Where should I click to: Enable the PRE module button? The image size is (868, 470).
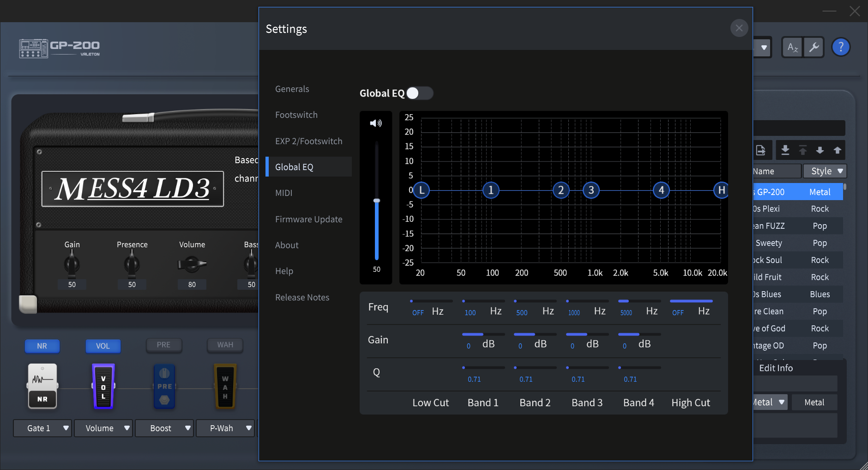[164, 345]
